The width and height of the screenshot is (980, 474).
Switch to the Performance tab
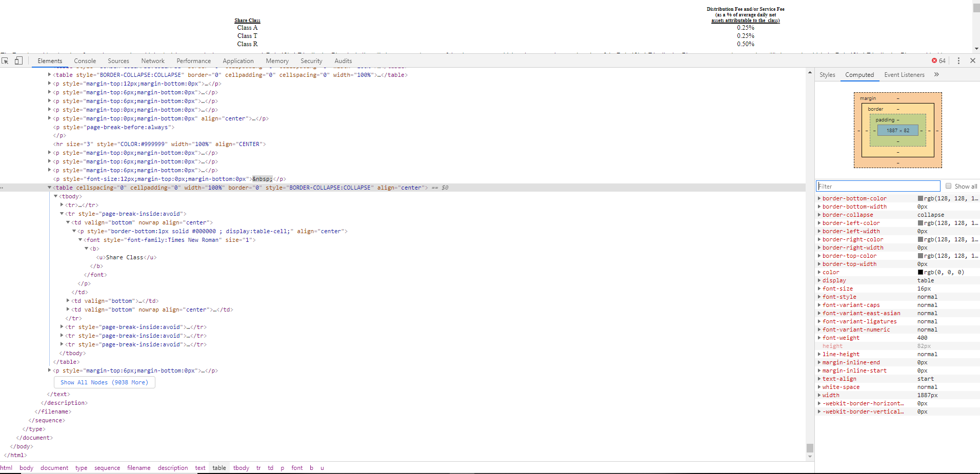(x=194, y=60)
